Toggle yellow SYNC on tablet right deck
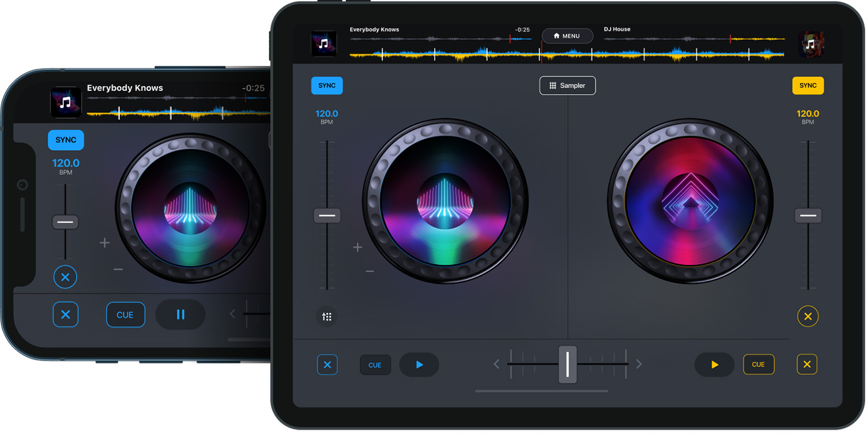The height and width of the screenshot is (434, 868). (808, 86)
